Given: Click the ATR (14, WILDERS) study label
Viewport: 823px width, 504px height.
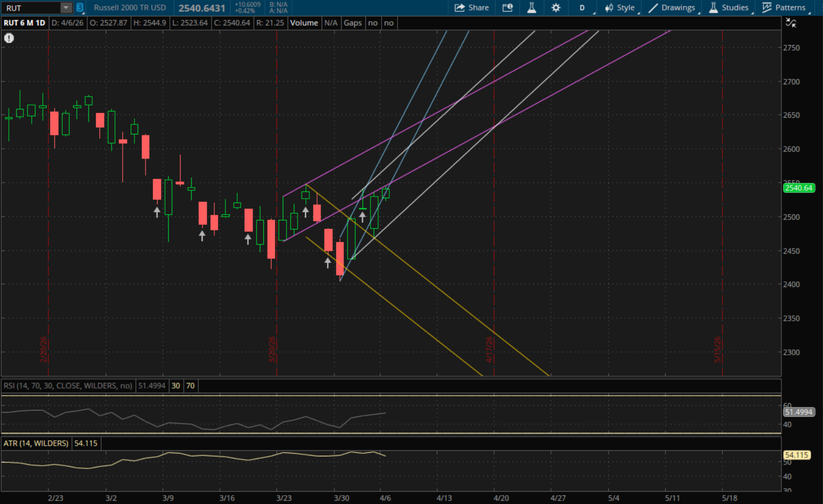Looking at the screenshot, I should point(36,443).
